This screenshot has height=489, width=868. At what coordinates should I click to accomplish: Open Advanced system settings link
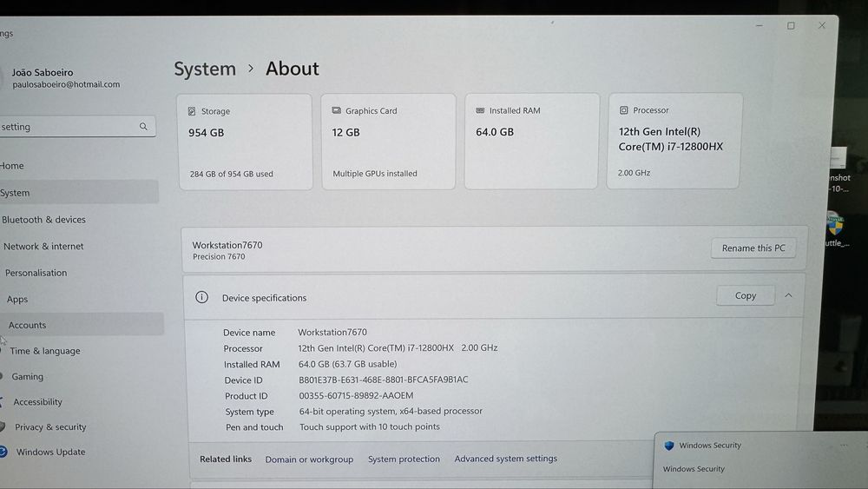click(506, 458)
